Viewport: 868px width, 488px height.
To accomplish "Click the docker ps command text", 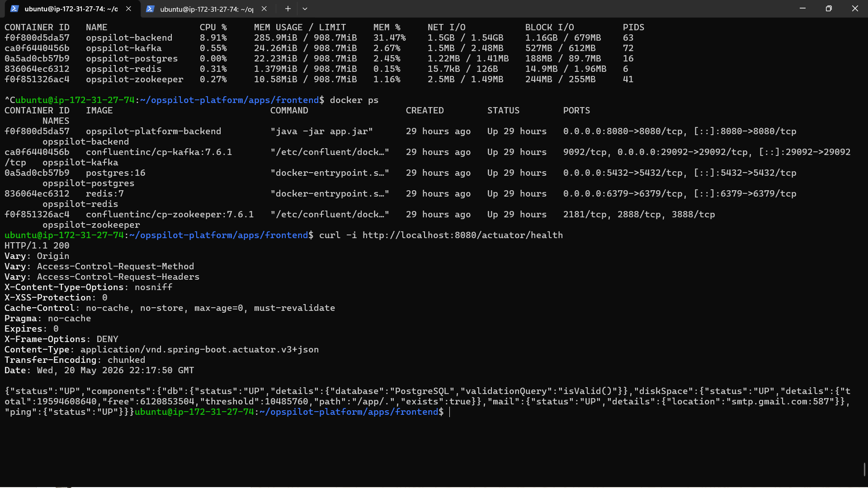I will coord(354,100).
